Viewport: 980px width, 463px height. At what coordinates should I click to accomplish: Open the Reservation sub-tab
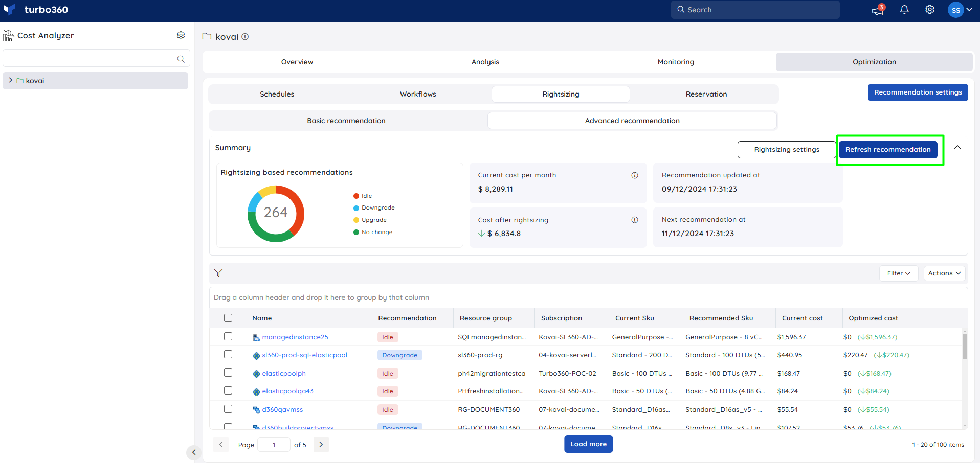click(x=706, y=94)
